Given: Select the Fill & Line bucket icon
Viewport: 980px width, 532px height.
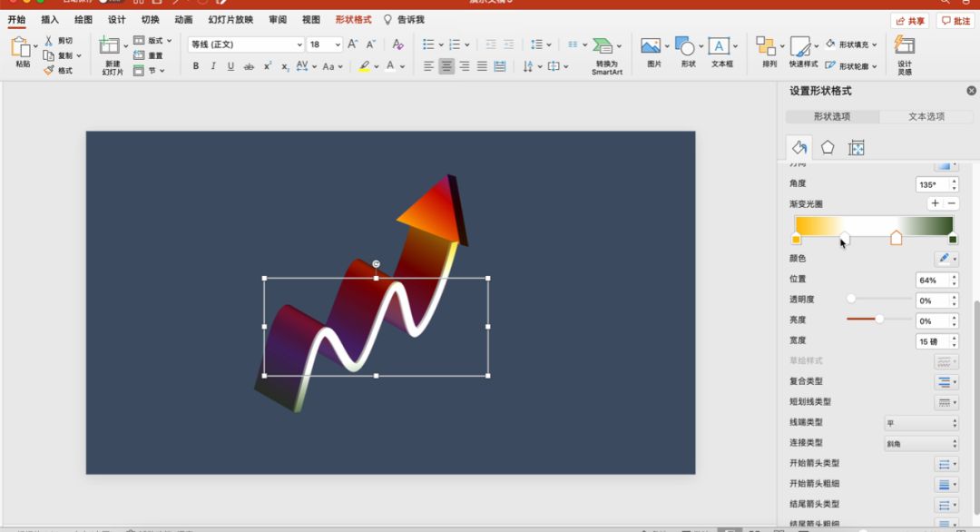Looking at the screenshot, I should pyautogui.click(x=799, y=148).
